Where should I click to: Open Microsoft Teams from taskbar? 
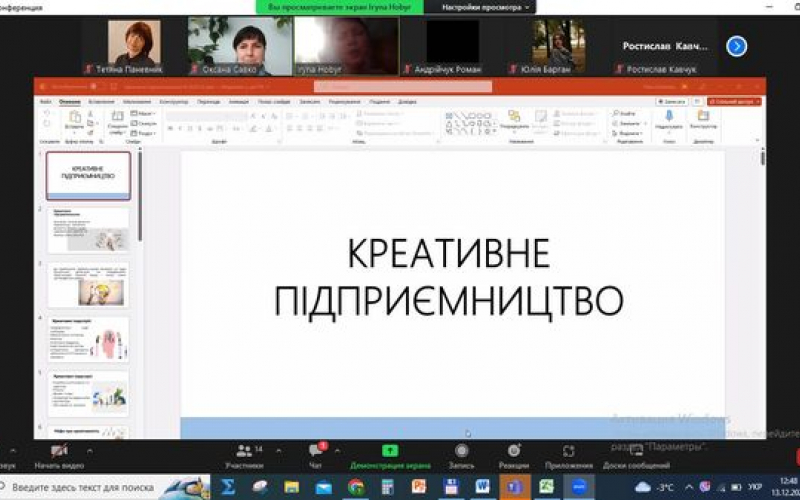click(515, 487)
